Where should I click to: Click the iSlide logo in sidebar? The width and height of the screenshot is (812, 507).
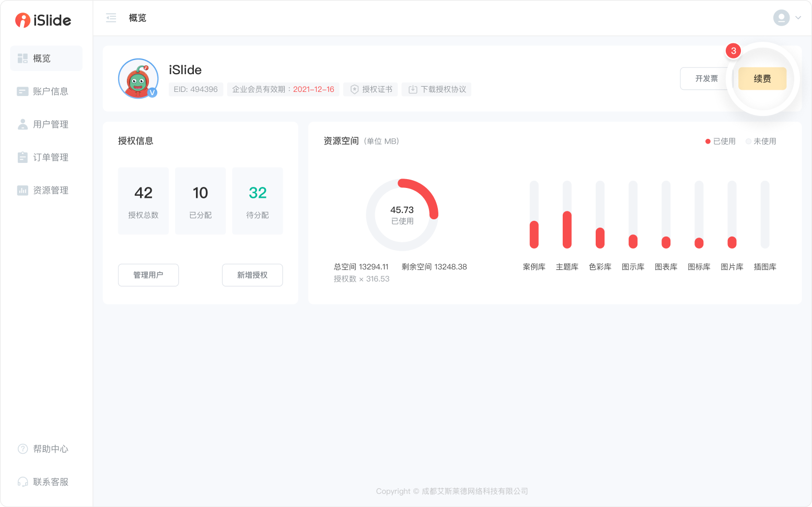43,20
